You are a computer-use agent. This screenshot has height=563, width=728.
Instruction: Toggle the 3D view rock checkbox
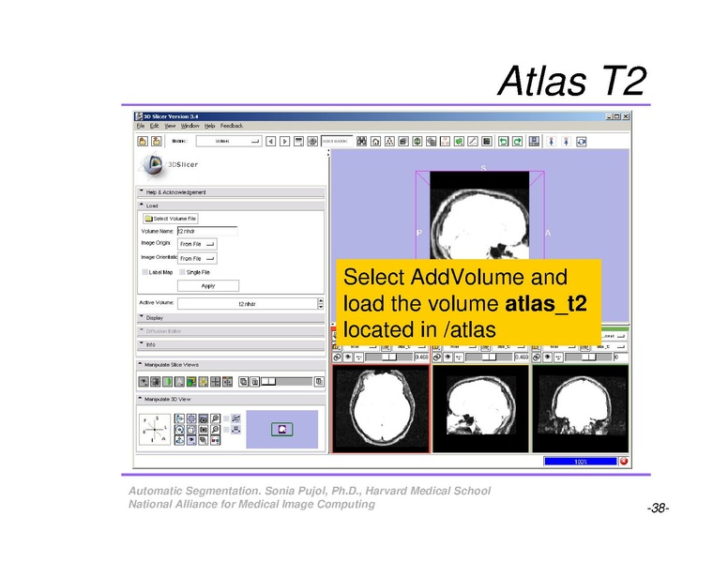[x=226, y=430]
